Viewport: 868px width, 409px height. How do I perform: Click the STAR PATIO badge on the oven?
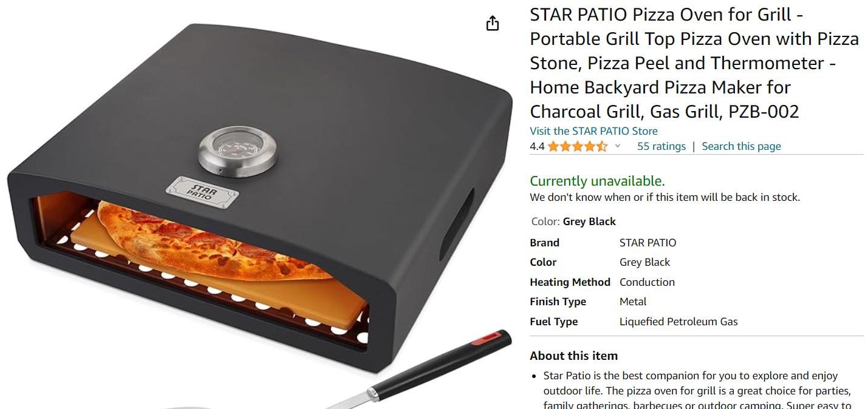[x=202, y=192]
